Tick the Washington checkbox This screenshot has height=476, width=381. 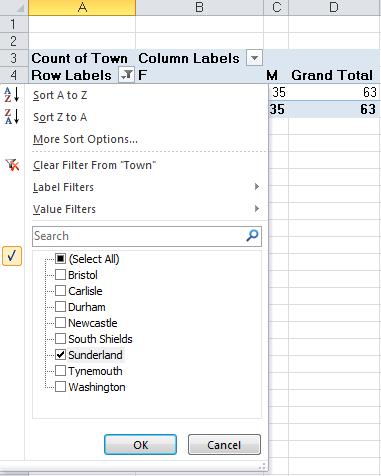click(x=60, y=387)
